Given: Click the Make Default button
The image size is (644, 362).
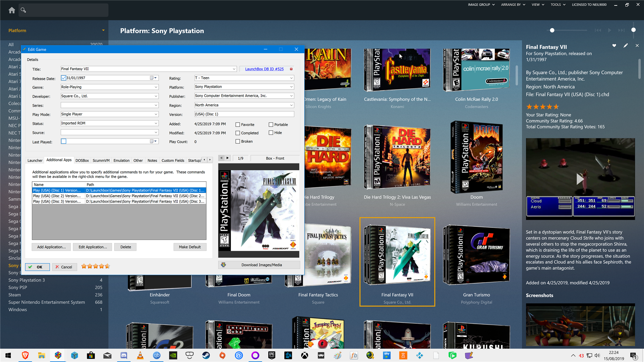Looking at the screenshot, I should tap(190, 247).
